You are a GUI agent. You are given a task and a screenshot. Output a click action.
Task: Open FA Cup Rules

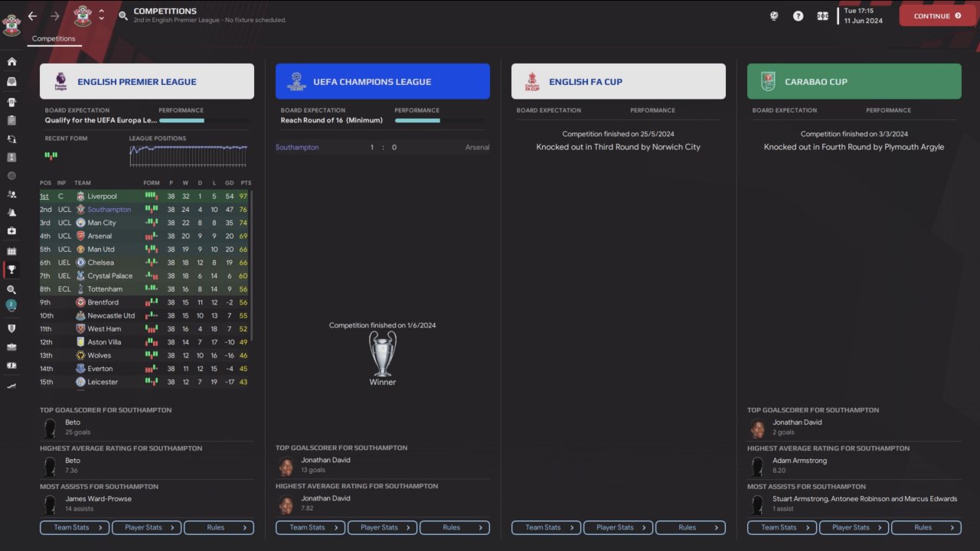(x=691, y=527)
